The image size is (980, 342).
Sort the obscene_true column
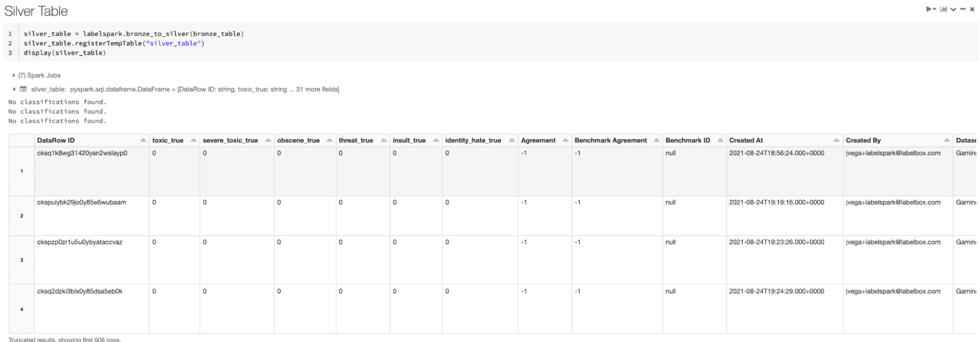click(329, 141)
